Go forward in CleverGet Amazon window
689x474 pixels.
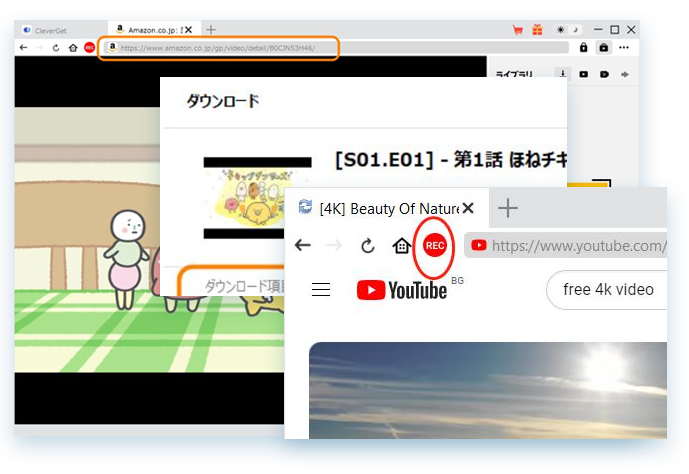click(x=40, y=47)
